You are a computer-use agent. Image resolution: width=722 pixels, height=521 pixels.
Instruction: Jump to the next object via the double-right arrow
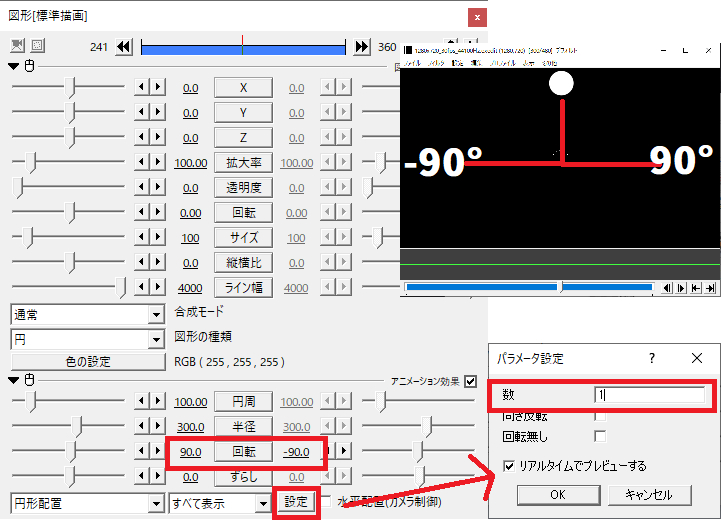(x=362, y=47)
